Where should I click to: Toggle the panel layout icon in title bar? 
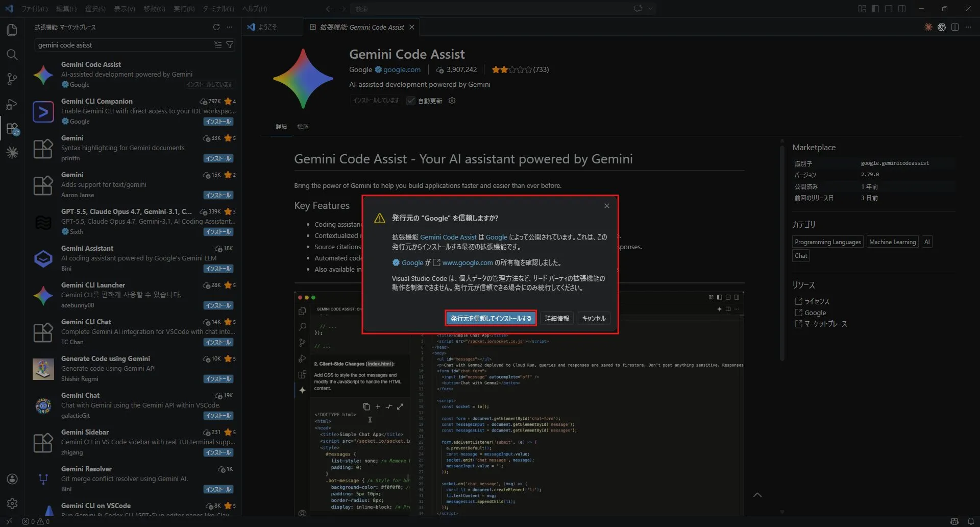click(x=889, y=9)
